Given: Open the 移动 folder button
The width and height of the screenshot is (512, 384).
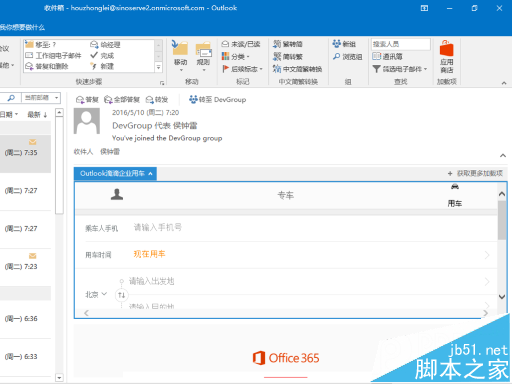Looking at the screenshot, I should (x=181, y=56).
